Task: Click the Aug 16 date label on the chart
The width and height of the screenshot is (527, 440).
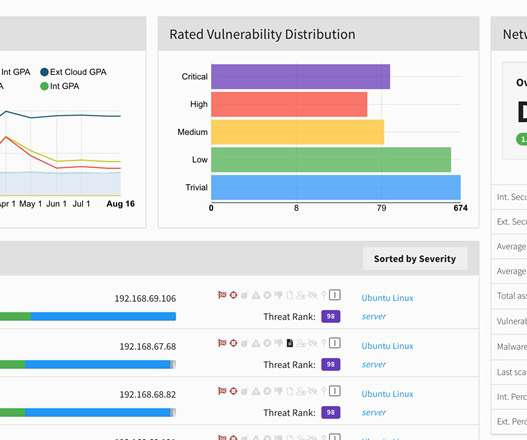Action: (120, 204)
